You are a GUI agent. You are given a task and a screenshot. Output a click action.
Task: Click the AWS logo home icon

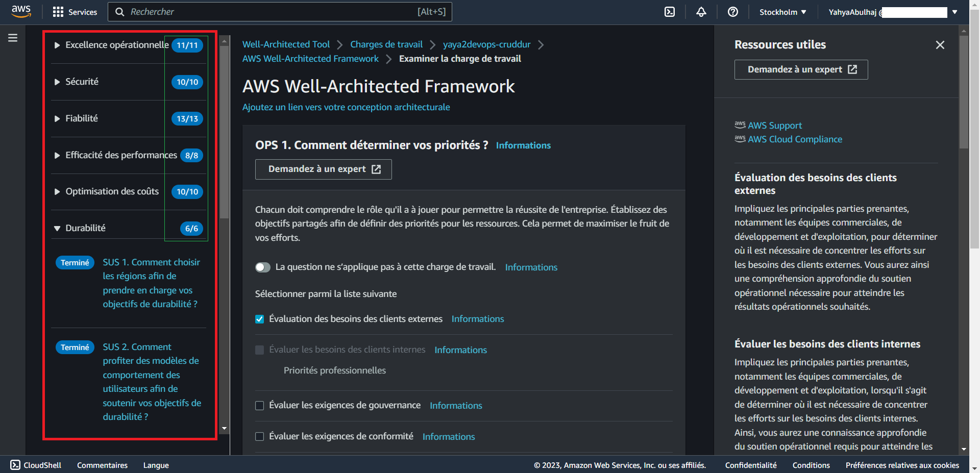21,11
